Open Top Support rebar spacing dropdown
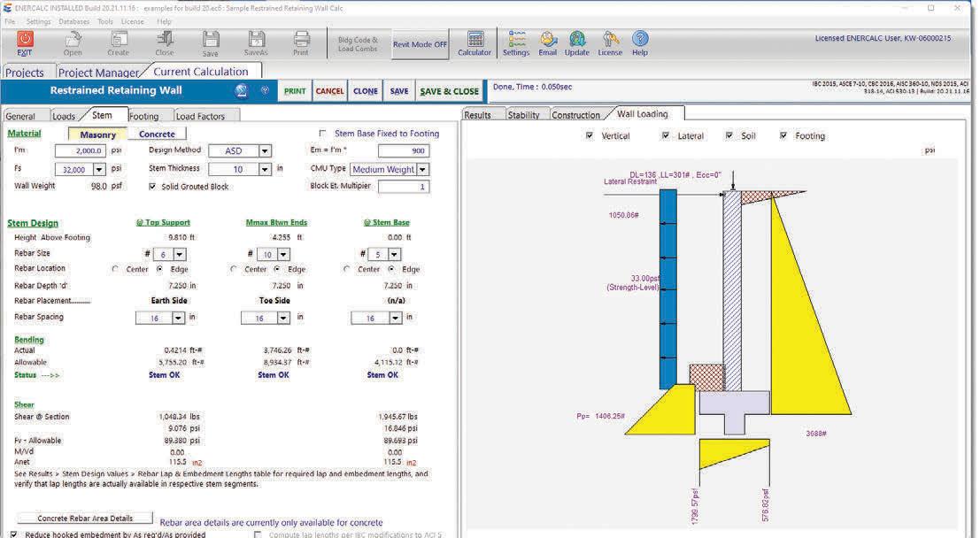Viewport: 980px width, 538px height. pyautogui.click(x=178, y=318)
